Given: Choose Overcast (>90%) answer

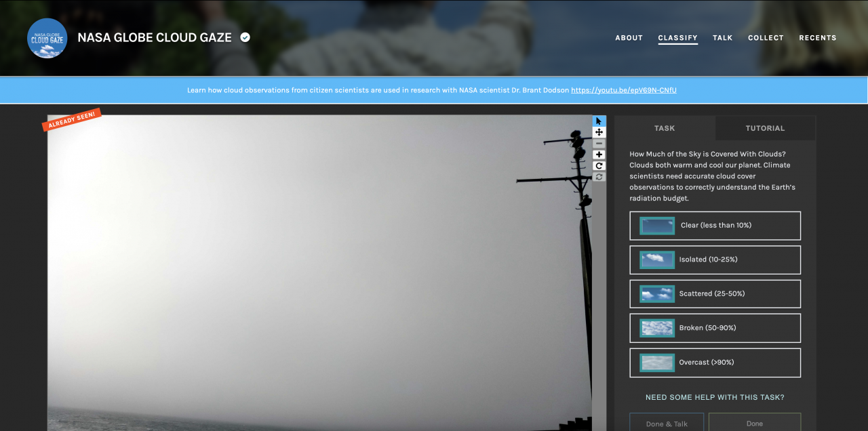Looking at the screenshot, I should 715,363.
